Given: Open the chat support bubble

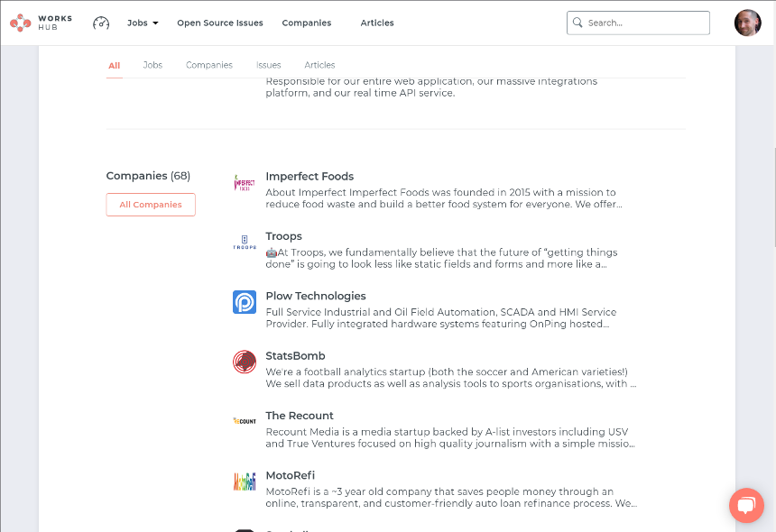Looking at the screenshot, I should point(746,506).
